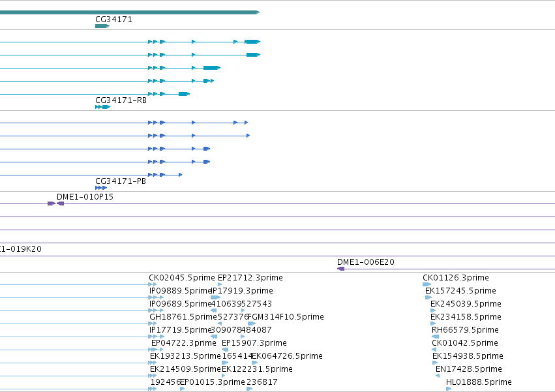The image size is (555, 392).
Task: Select the arrow glyph under IP17919.3prime
Action: (x=216, y=297)
